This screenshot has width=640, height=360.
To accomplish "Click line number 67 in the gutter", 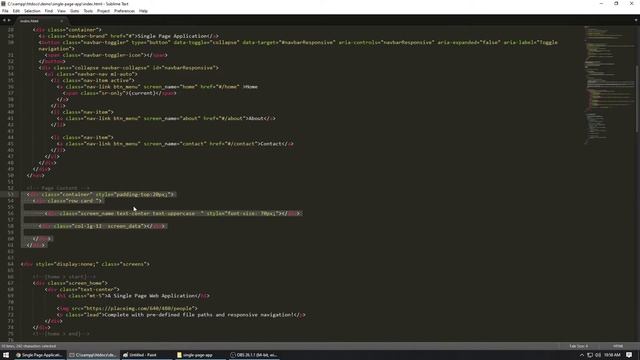I will pyautogui.click(x=11, y=283).
